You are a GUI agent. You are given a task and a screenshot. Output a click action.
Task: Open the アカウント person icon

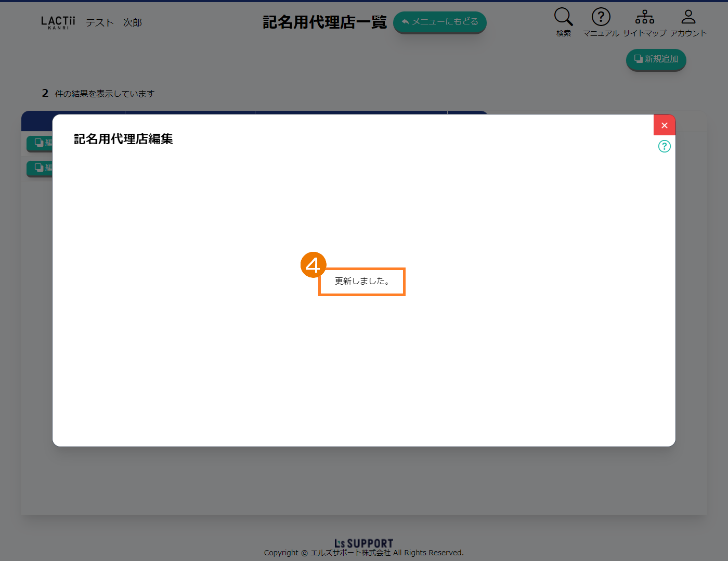point(688,17)
